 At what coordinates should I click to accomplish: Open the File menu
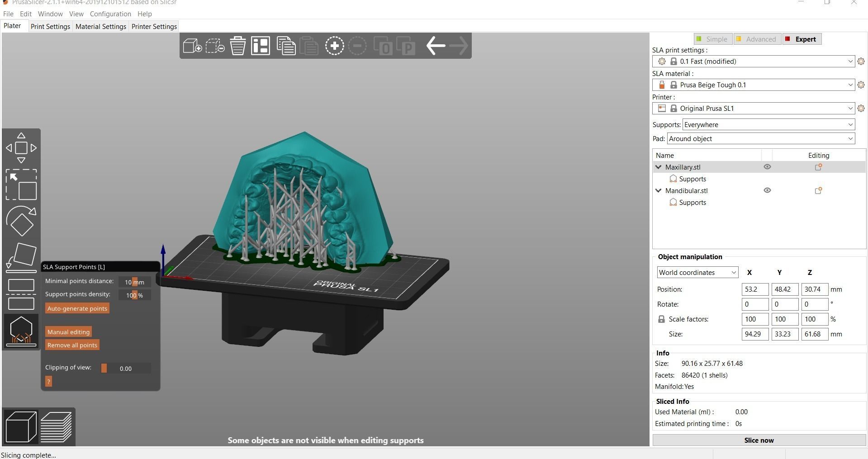pos(8,14)
